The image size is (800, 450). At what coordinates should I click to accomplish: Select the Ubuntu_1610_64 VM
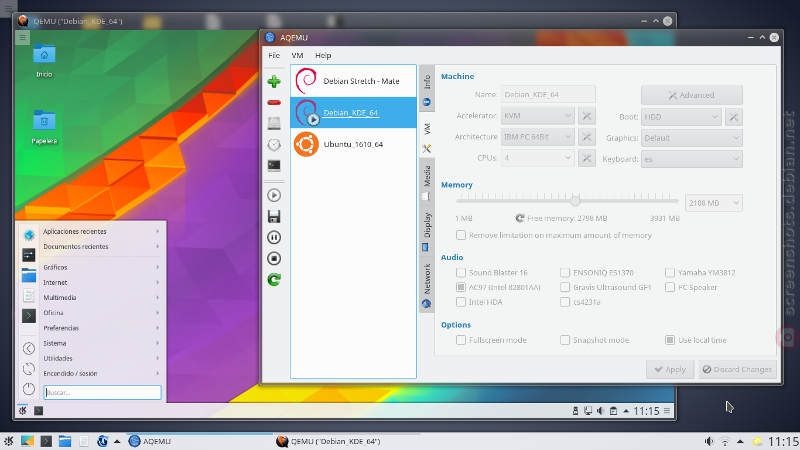click(353, 144)
